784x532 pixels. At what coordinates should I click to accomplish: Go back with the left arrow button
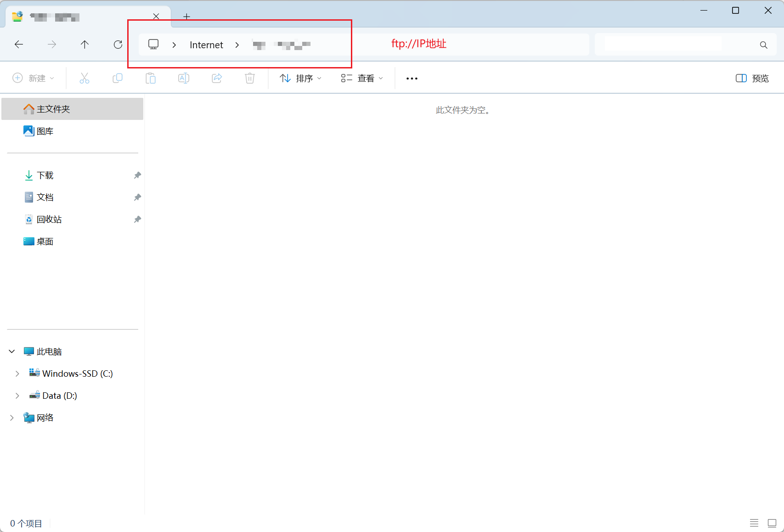[x=19, y=45]
